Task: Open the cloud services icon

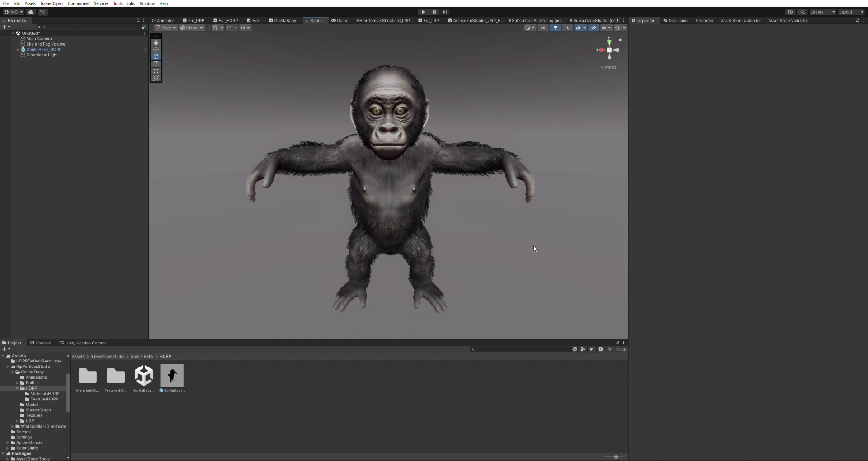Action: pyautogui.click(x=31, y=12)
